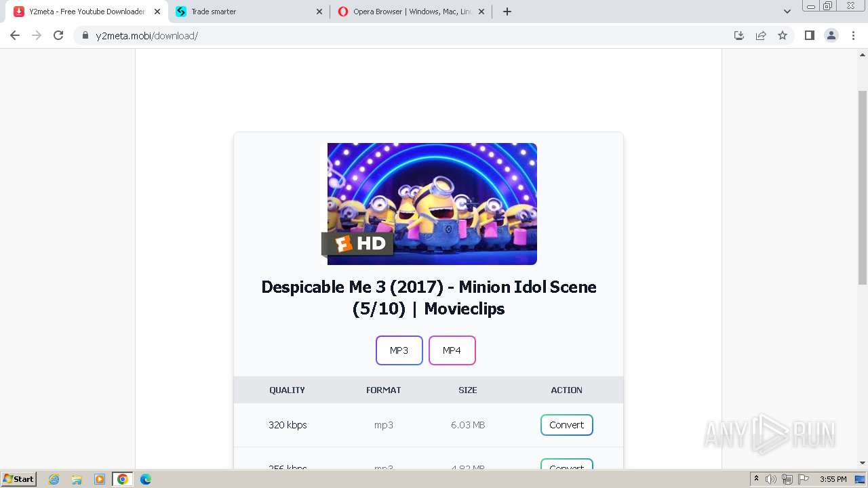
Task: Open File Explorer from taskbar
Action: [77, 479]
